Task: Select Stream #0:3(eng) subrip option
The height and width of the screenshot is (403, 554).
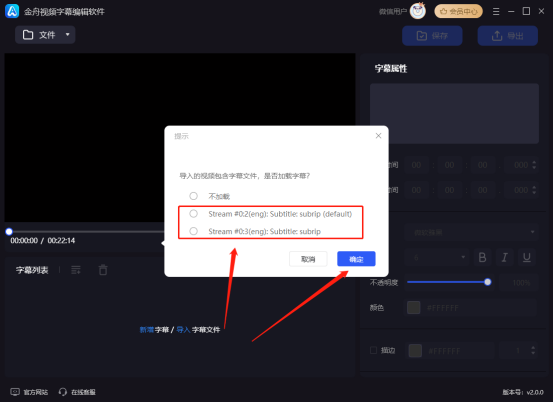Action: point(193,231)
